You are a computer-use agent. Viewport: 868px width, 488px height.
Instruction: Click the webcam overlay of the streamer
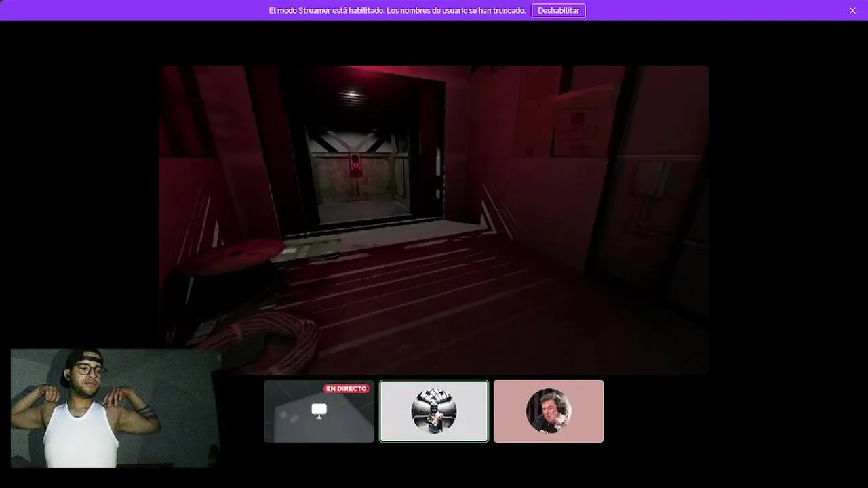[115, 408]
